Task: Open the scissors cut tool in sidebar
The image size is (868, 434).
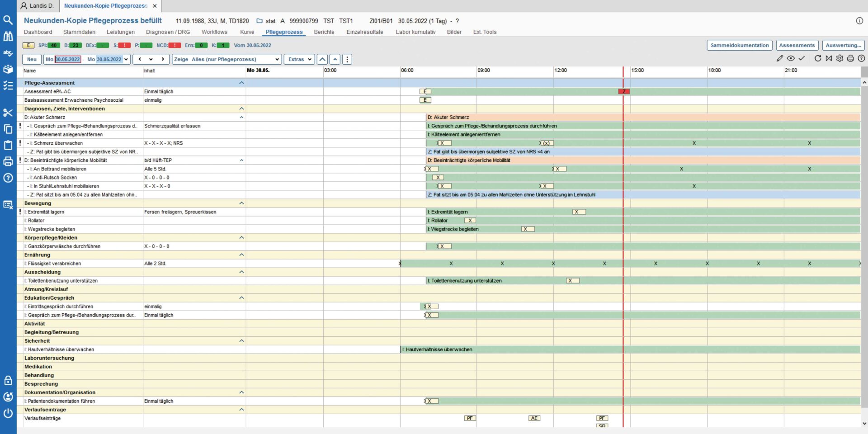Action: 8,113
